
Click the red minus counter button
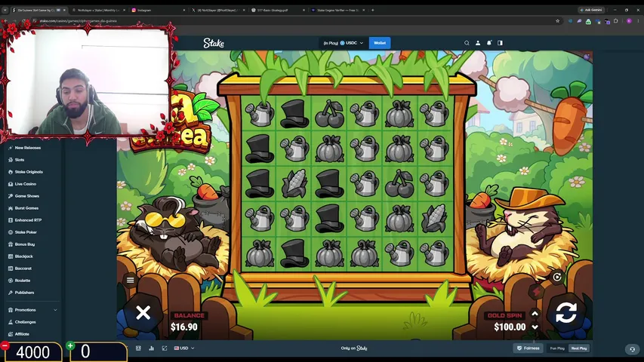(5, 345)
